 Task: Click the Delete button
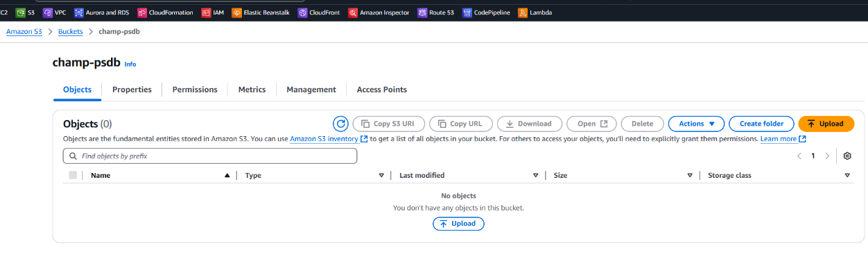point(642,124)
